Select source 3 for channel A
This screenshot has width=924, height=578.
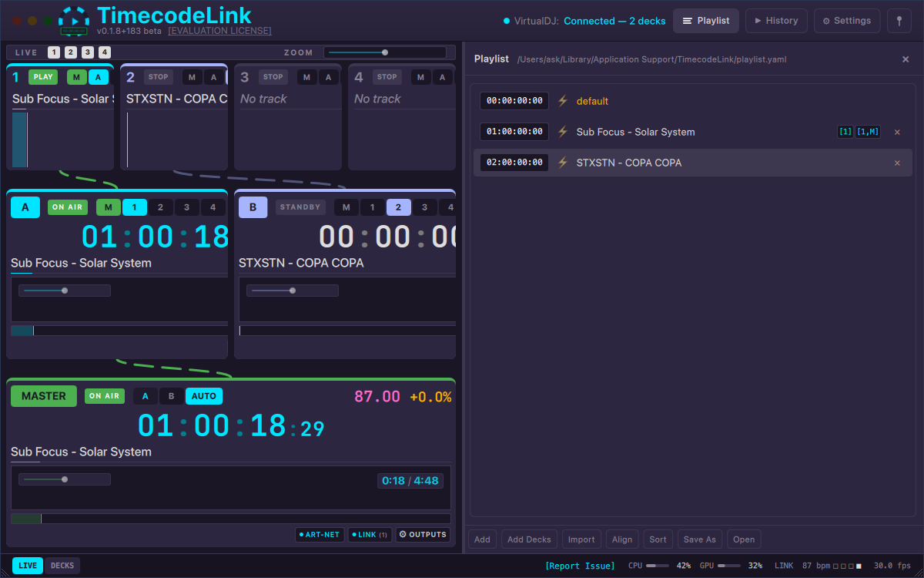[186, 207]
